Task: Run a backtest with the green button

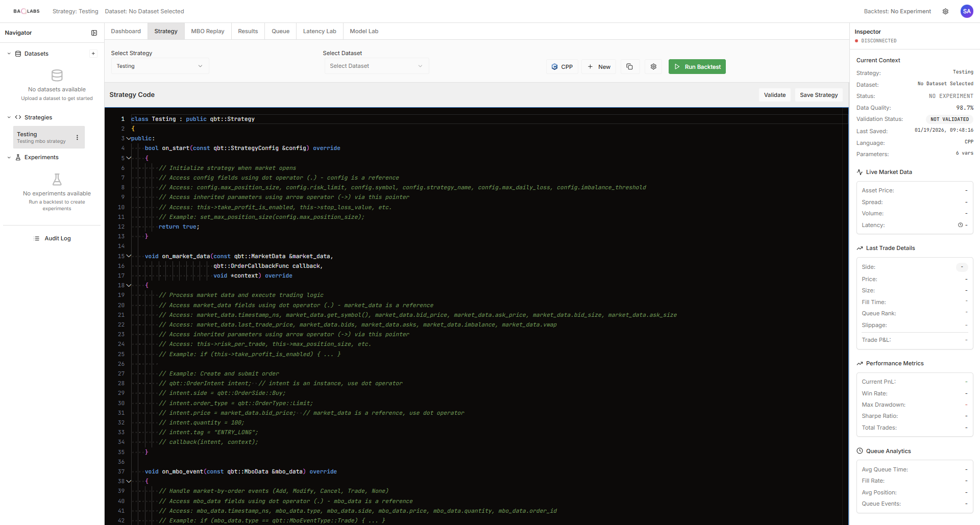Action: click(697, 66)
